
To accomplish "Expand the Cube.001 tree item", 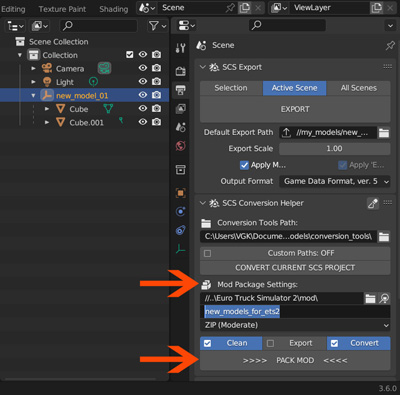I will 47,122.
